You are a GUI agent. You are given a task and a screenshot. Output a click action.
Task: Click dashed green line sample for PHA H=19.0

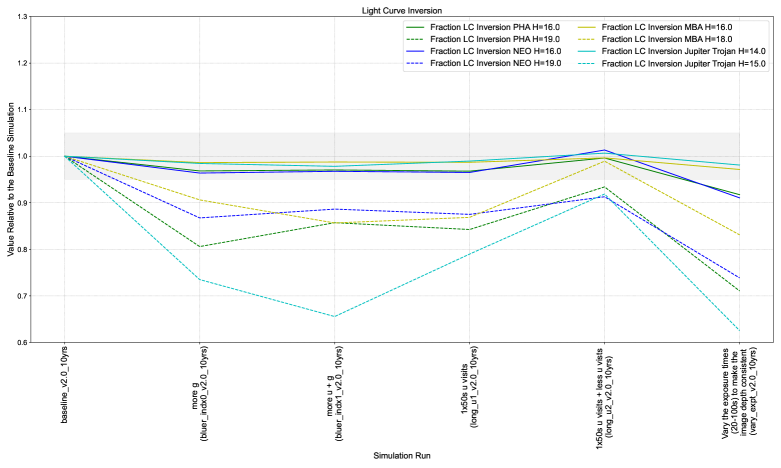click(x=416, y=39)
